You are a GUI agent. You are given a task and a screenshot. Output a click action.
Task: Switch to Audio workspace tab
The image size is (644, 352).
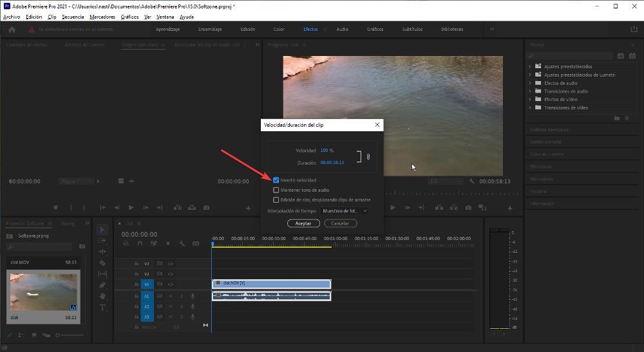pos(342,29)
